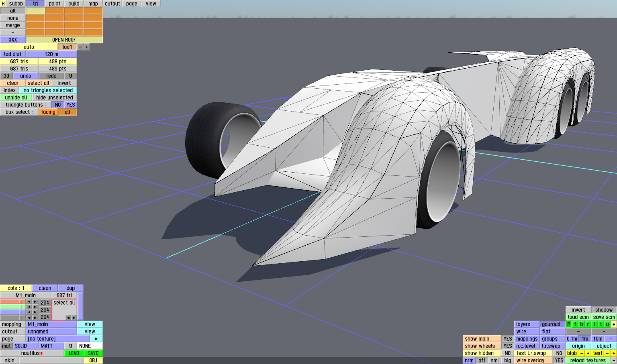617x364 pixels.
Task: Click the clean button
Action: point(45,288)
